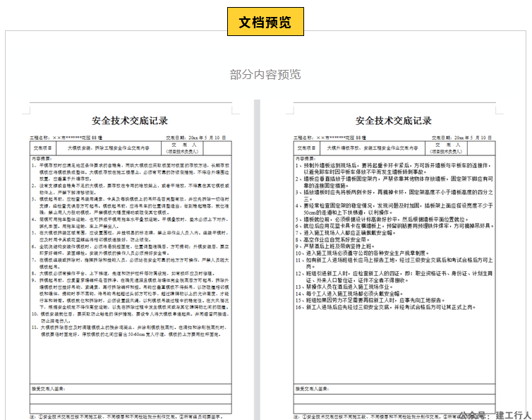This screenshot has height=420, width=532.
Task: Click line 10、进入施工现场必须遵守公司的各种安全生产规章制度
Action: tap(363, 253)
